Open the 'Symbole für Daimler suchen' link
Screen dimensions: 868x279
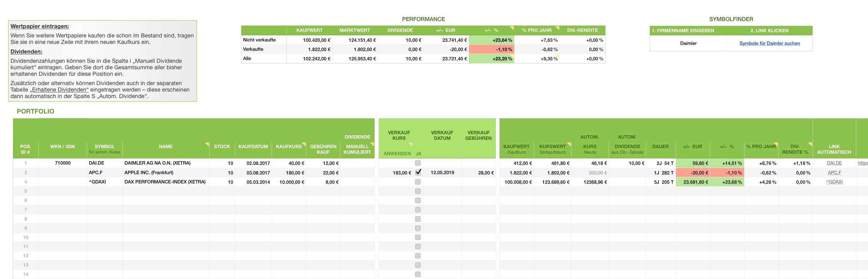click(769, 43)
